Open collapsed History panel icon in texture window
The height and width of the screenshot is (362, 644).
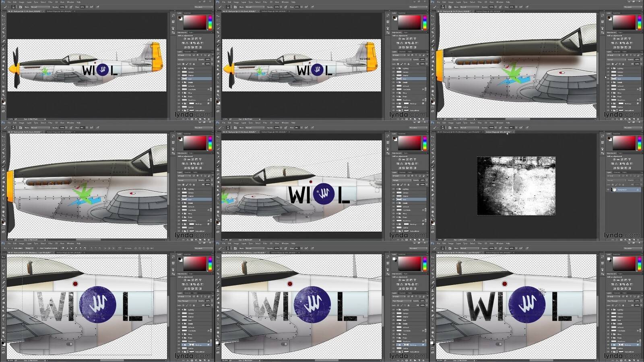click(x=603, y=136)
